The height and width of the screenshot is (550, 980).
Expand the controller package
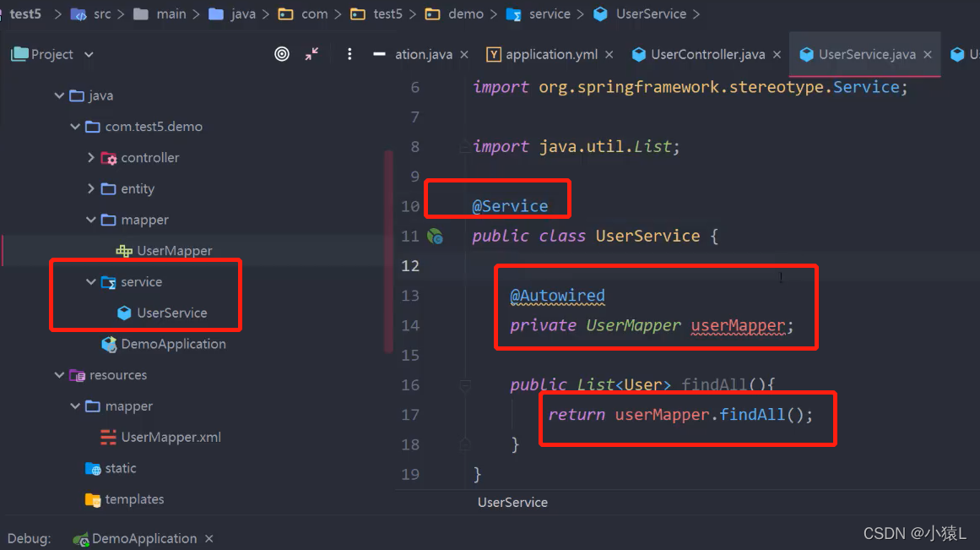(90, 158)
